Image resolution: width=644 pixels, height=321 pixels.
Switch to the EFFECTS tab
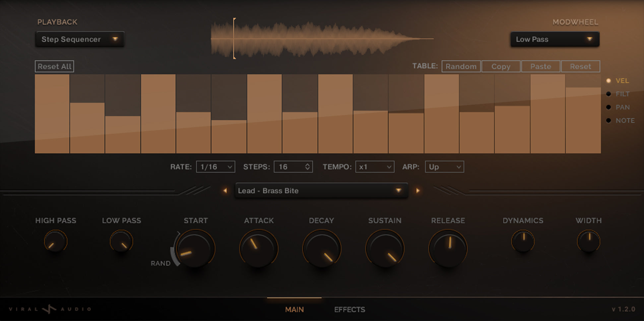point(350,309)
